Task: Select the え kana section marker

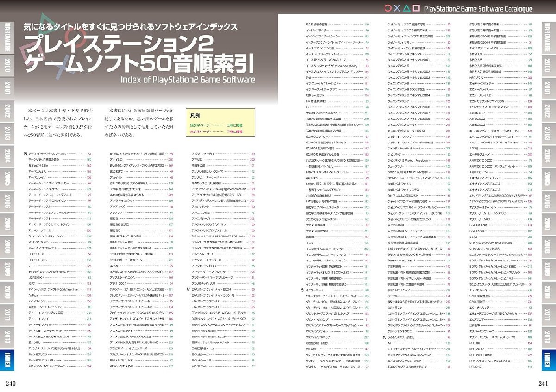Action: click(385, 337)
